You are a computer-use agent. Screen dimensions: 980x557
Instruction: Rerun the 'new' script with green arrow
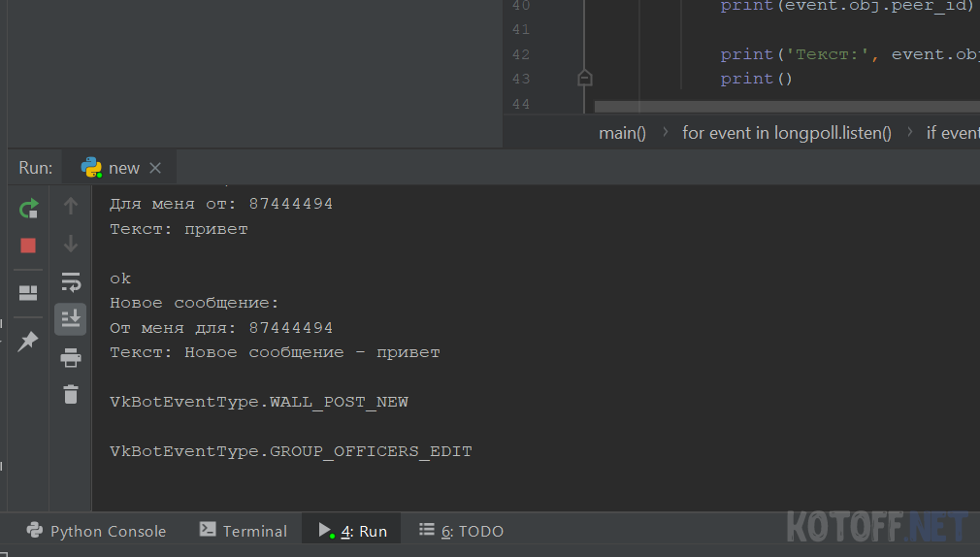tap(28, 208)
